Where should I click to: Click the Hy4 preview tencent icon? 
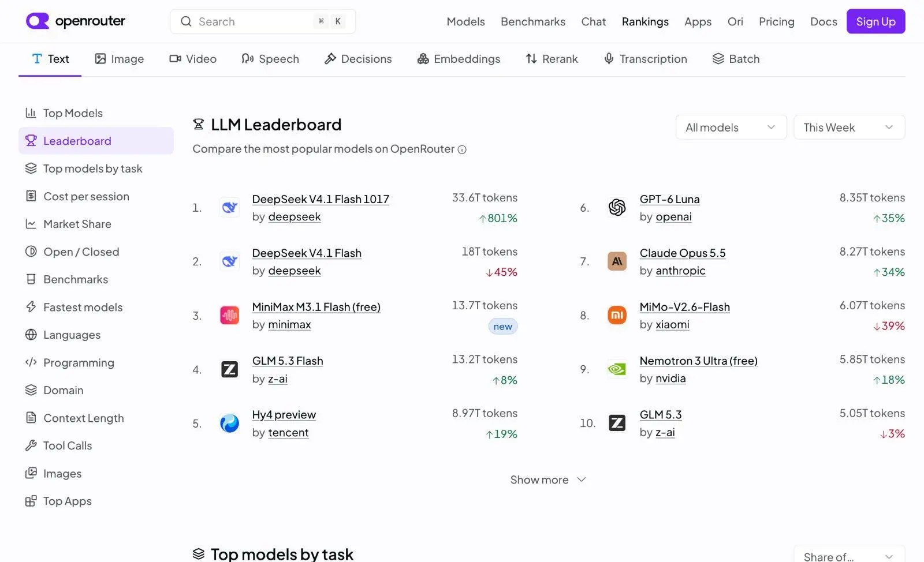pos(230,423)
